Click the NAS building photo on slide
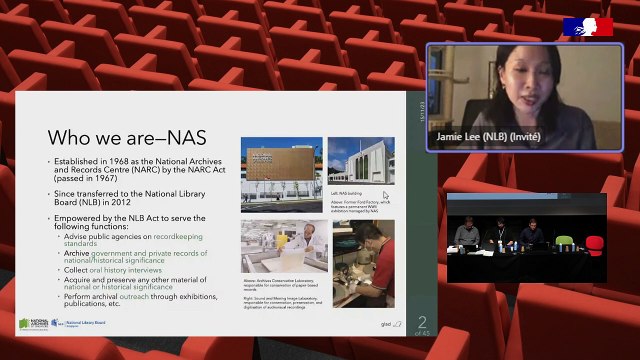The image size is (640, 360). [x=282, y=175]
